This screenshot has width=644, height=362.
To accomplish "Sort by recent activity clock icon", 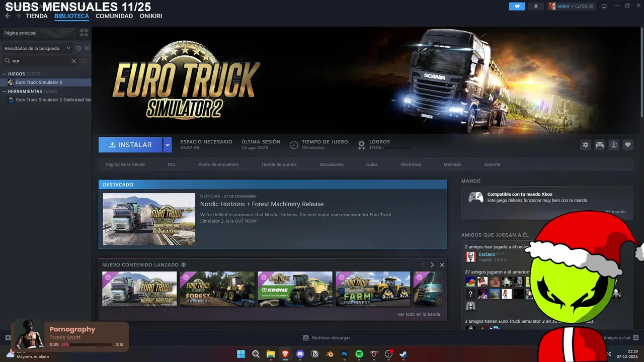I will pos(78,48).
